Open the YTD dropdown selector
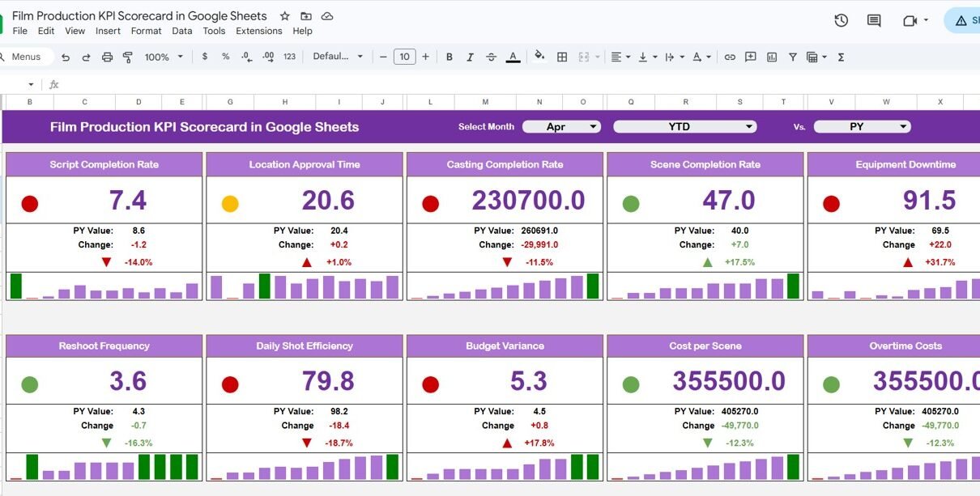Viewport: 980px width, 496px height. coord(684,127)
